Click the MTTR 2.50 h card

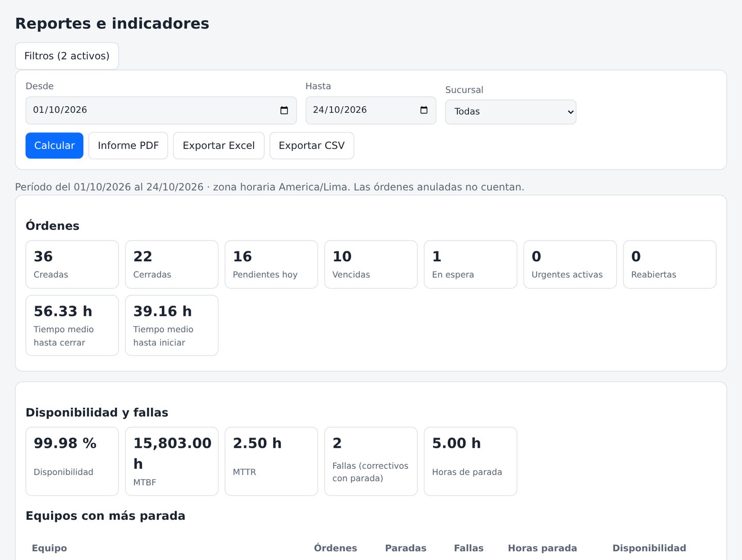[x=272, y=462]
